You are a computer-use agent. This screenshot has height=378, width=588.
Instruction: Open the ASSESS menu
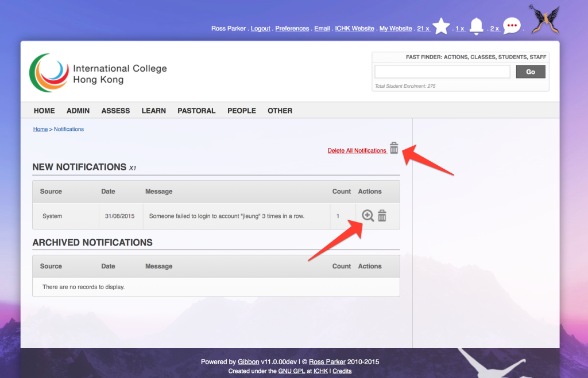pyautogui.click(x=115, y=111)
